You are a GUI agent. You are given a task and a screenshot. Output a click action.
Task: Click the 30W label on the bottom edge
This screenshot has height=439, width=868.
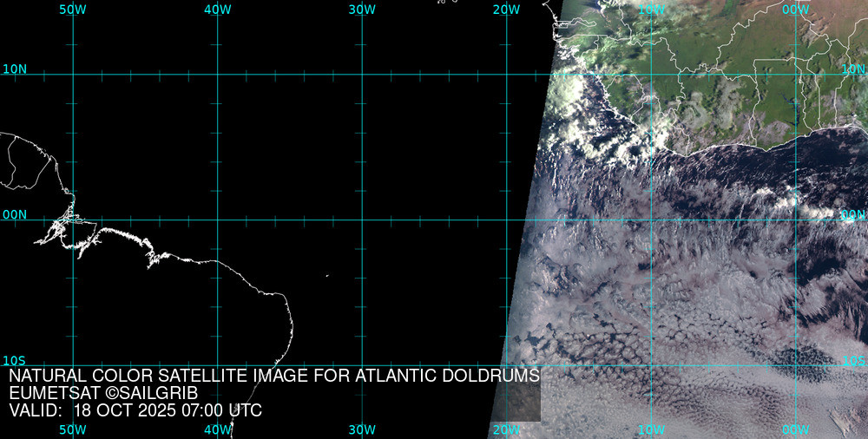362,429
